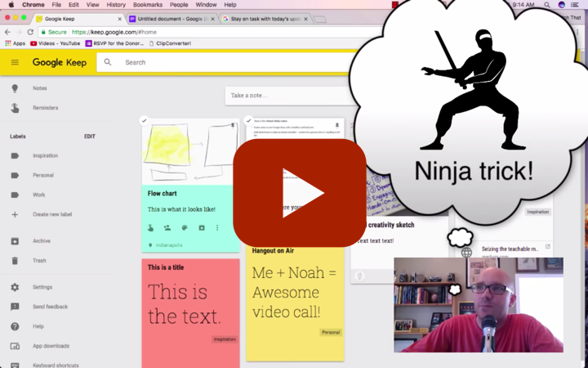Toggle the pin on the sticky notes text note
588x368 pixels.
(336, 125)
